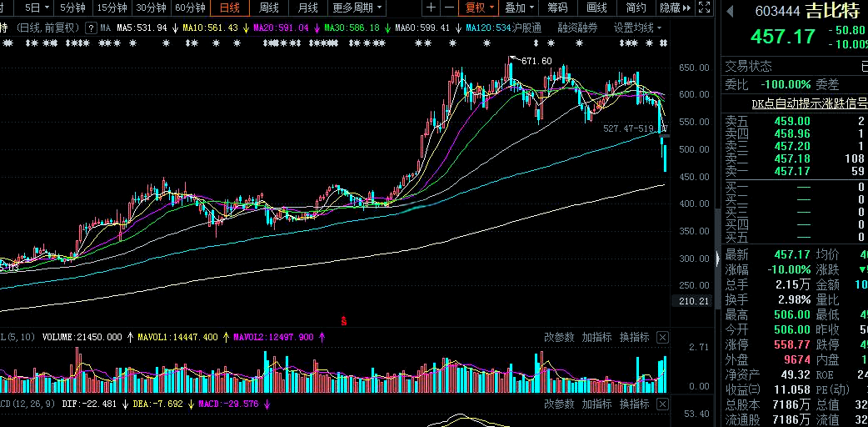Viewport: 868px width, 427px height.
Task: Toggle the 简约 simplified view
Action: click(x=636, y=8)
